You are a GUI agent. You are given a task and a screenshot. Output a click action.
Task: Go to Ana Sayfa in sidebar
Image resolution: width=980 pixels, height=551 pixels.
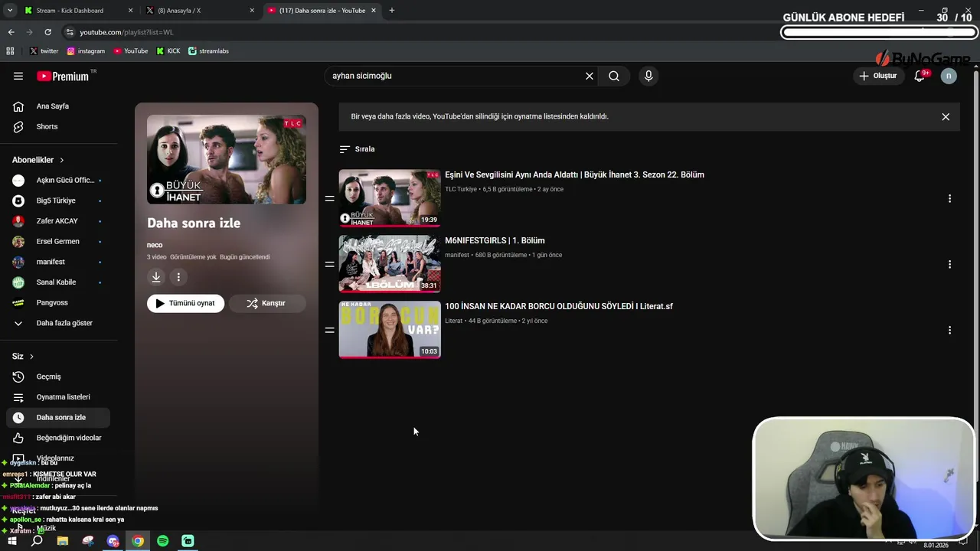[58, 106]
